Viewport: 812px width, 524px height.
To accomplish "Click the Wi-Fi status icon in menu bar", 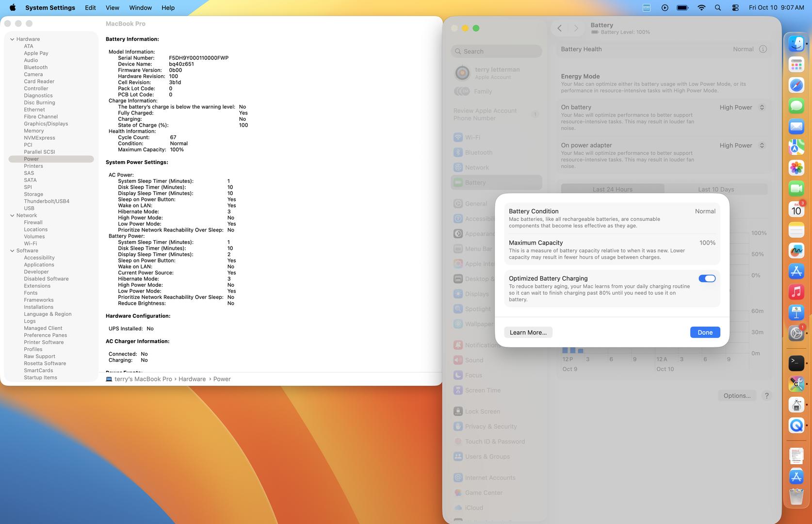I will (x=701, y=8).
